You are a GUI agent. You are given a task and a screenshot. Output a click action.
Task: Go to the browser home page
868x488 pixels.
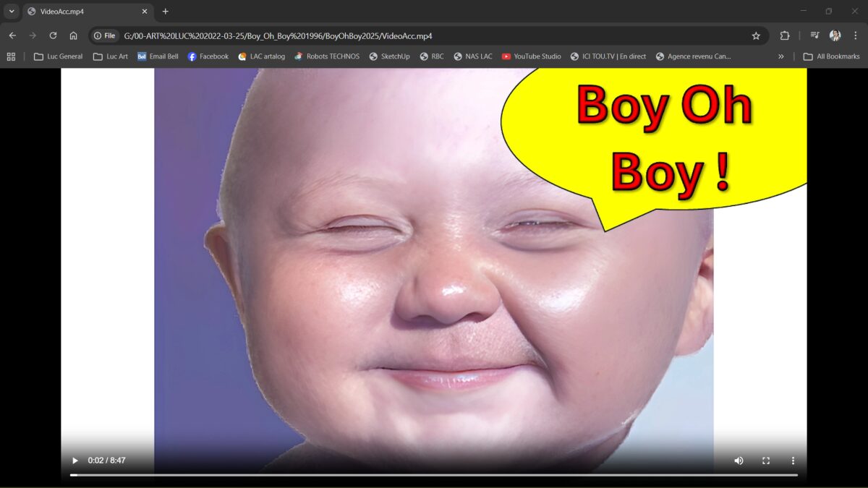[72, 35]
